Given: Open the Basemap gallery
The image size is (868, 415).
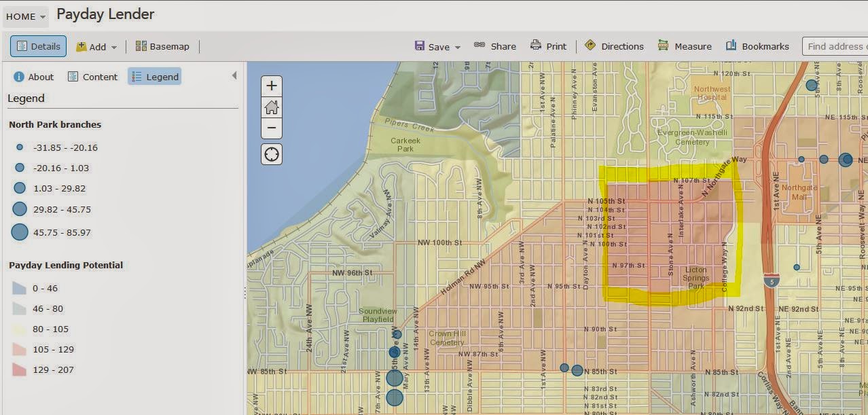Looking at the screenshot, I should [x=162, y=46].
